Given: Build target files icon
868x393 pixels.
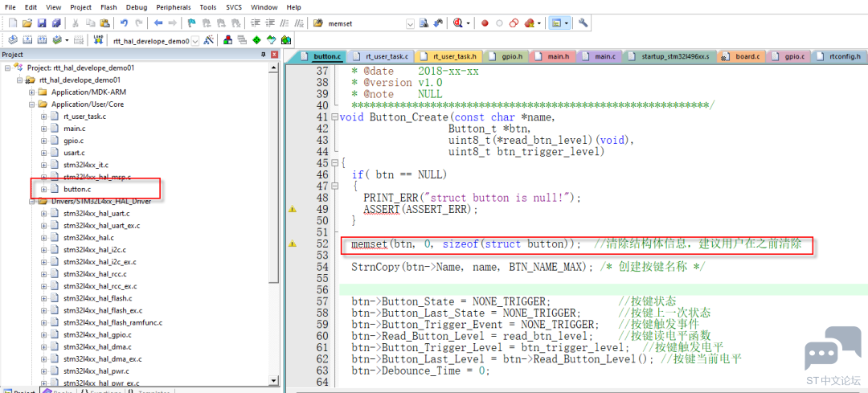Looking at the screenshot, I should point(27,40).
